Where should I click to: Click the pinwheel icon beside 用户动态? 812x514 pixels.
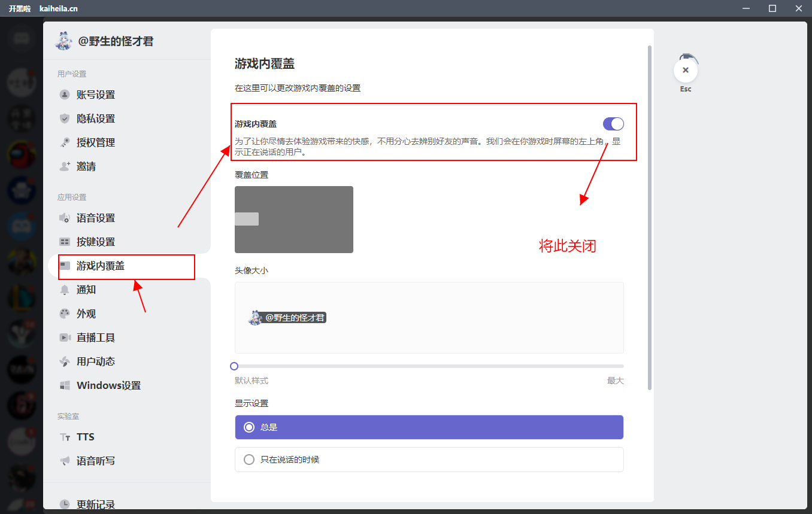point(65,361)
